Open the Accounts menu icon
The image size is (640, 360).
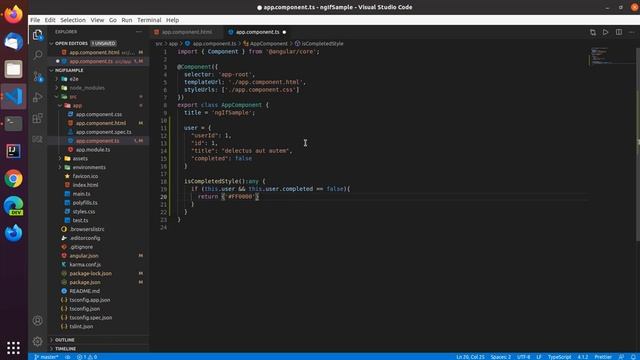point(38,320)
